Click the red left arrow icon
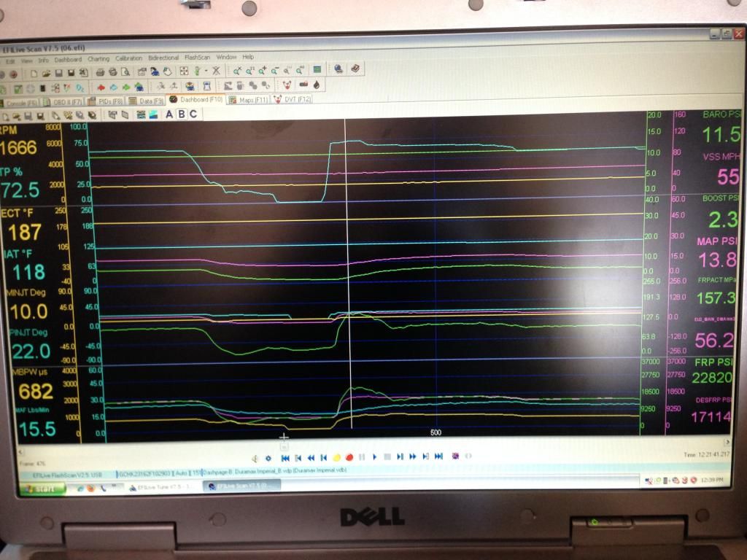This screenshot has height=560, width=747. [x=101, y=87]
